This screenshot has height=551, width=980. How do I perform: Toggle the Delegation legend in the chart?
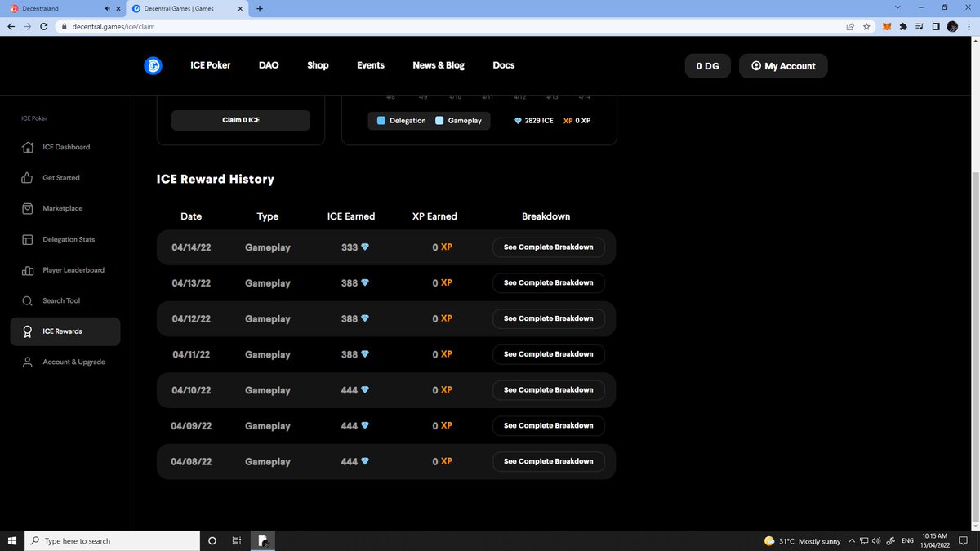tap(401, 121)
